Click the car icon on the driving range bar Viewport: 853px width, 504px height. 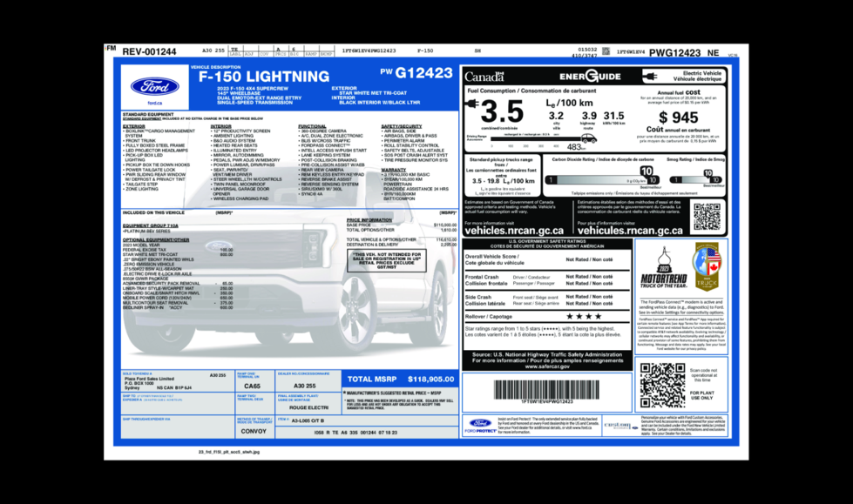(589, 139)
